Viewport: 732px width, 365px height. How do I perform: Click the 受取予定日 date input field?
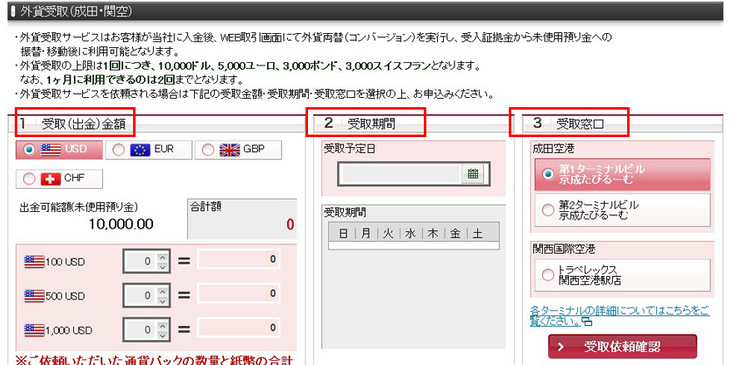pyautogui.click(x=401, y=174)
